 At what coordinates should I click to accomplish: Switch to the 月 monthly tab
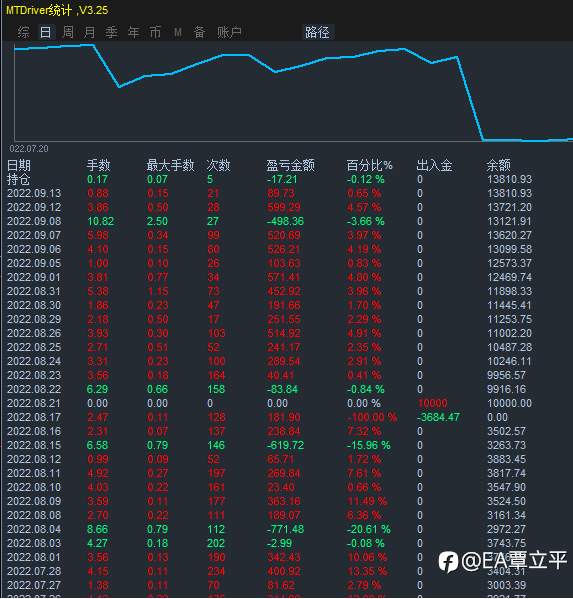point(89,32)
